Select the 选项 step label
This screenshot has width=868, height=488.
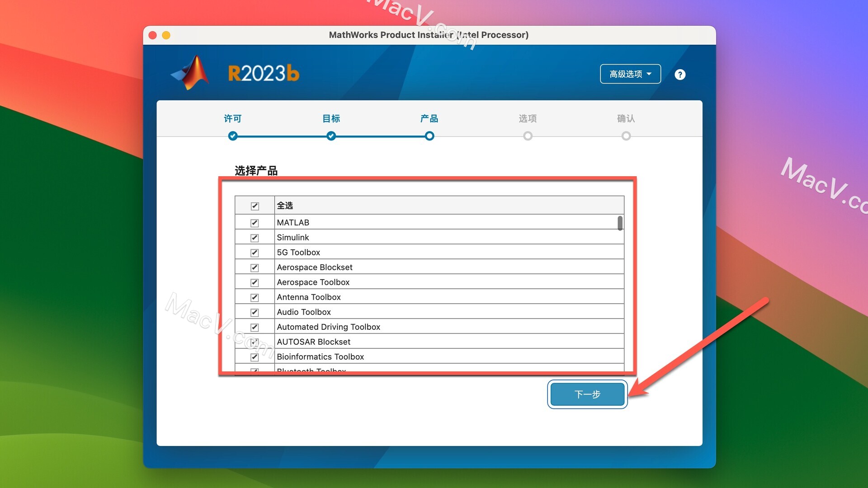(528, 118)
